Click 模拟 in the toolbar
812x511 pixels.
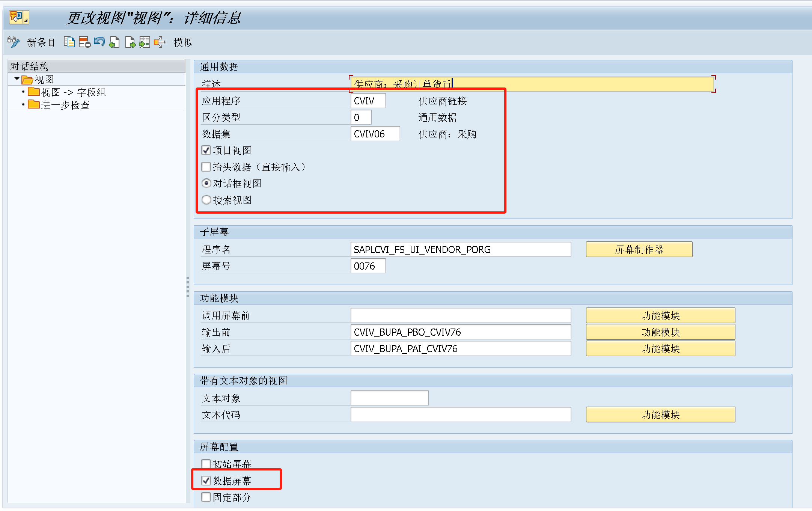tap(183, 42)
